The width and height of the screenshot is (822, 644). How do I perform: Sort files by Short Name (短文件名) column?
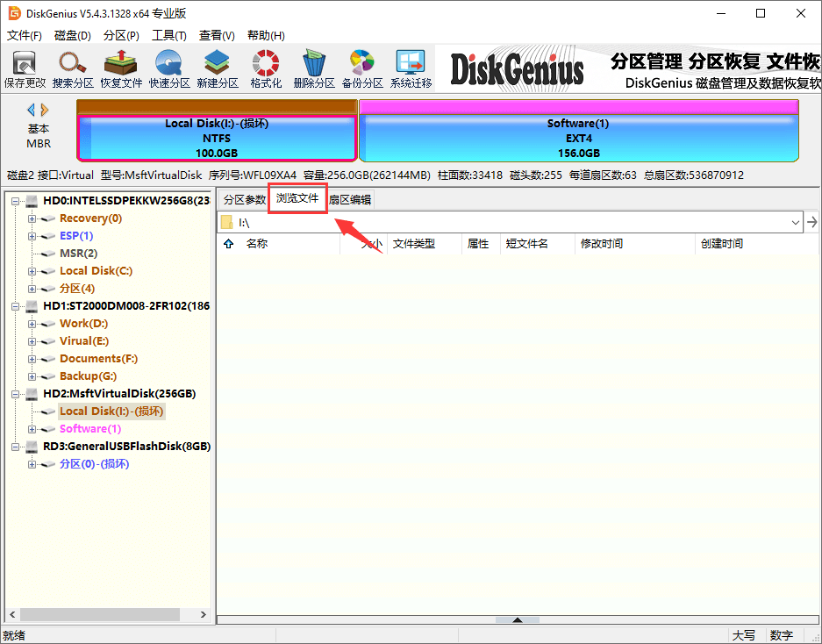click(x=538, y=244)
